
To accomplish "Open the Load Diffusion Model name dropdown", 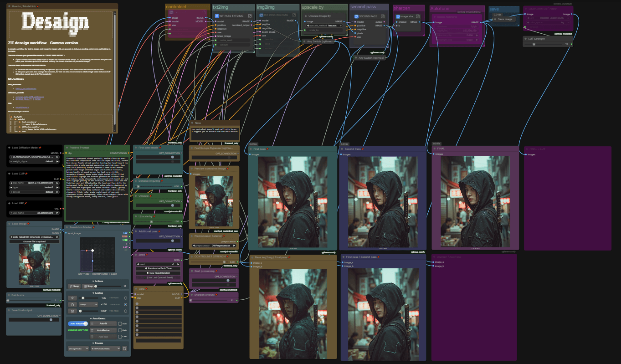I will (x=34, y=157).
